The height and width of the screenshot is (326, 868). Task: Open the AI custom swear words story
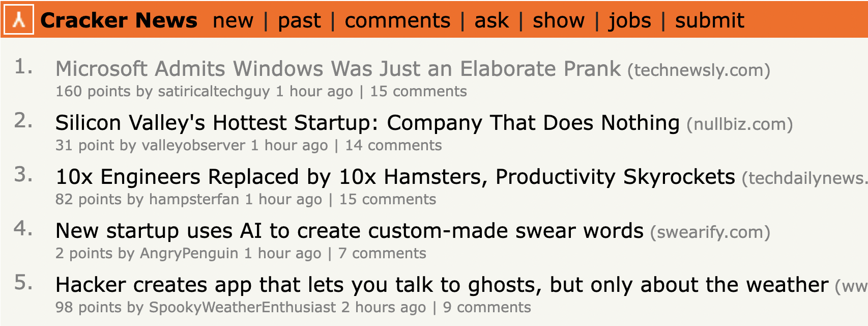coord(349,231)
